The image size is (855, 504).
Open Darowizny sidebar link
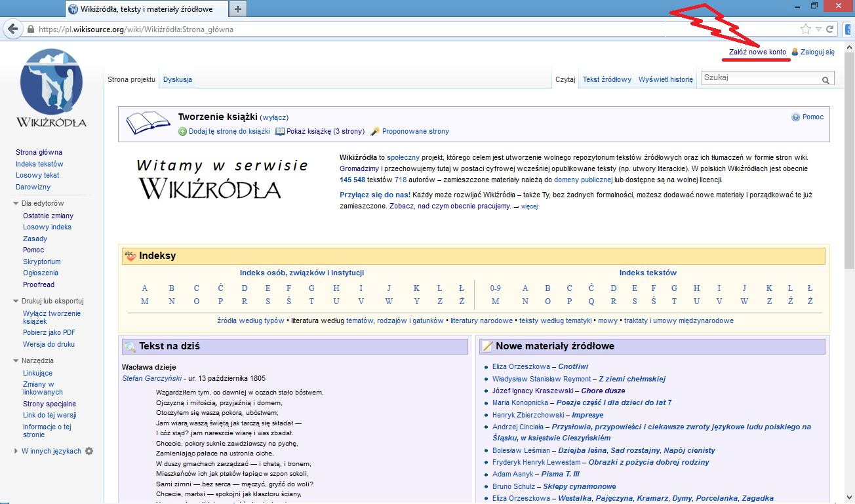[x=33, y=187]
